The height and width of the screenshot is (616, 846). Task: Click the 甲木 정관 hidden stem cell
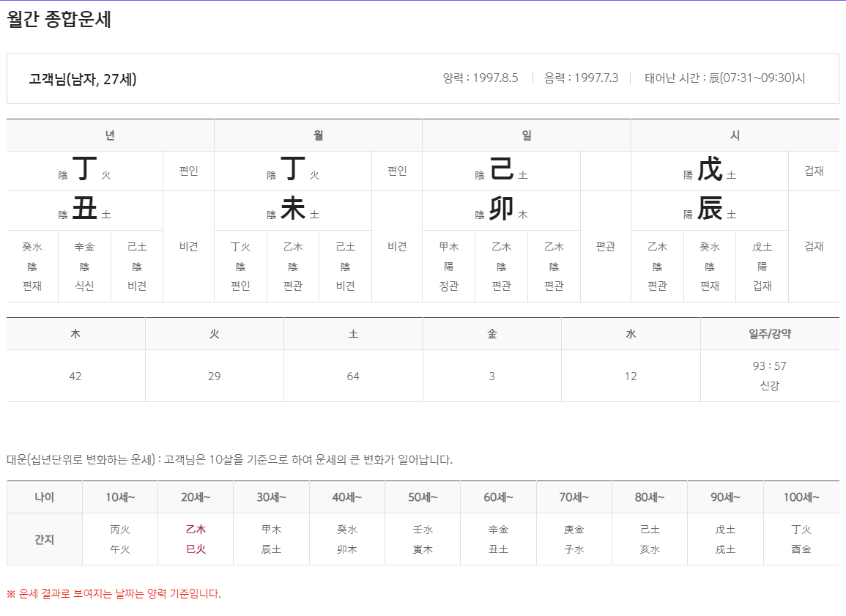(449, 264)
